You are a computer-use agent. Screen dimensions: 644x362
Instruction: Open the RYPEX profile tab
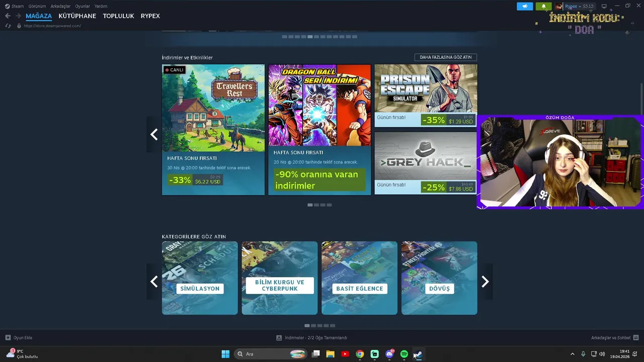tap(150, 16)
